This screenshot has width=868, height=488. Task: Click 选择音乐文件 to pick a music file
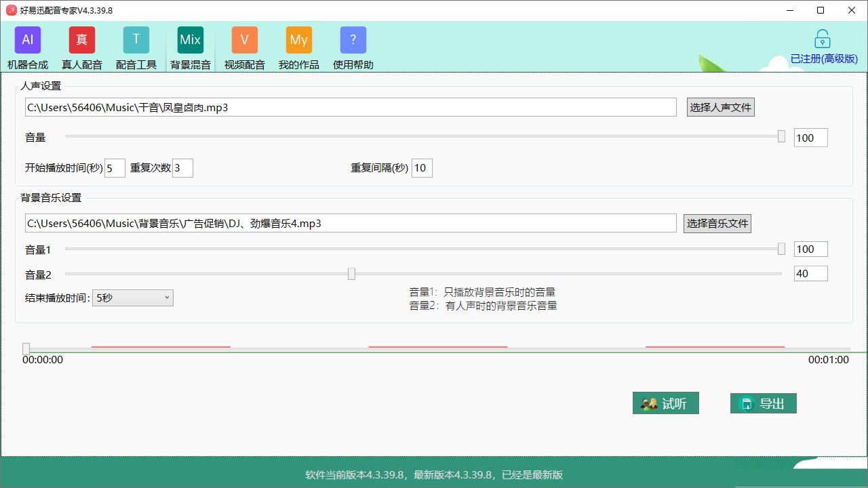tap(717, 223)
